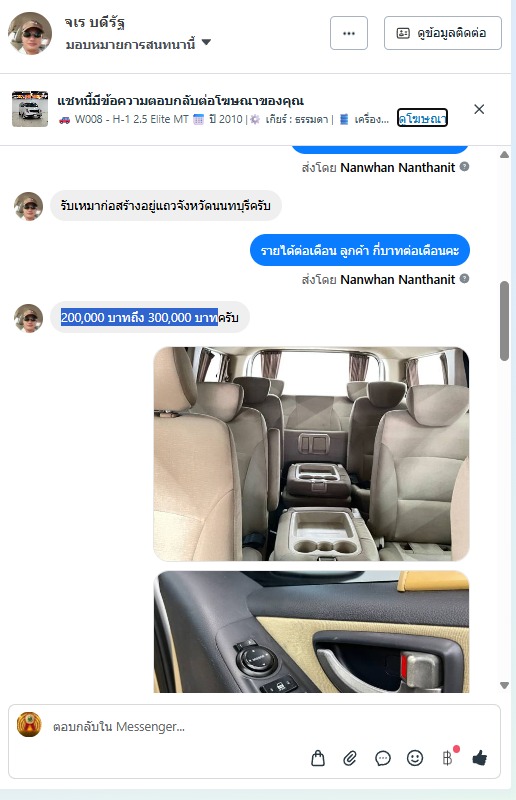Viewport: 516px width, 800px height.
Task: Open the emoji smiley picker
Action: point(415,758)
